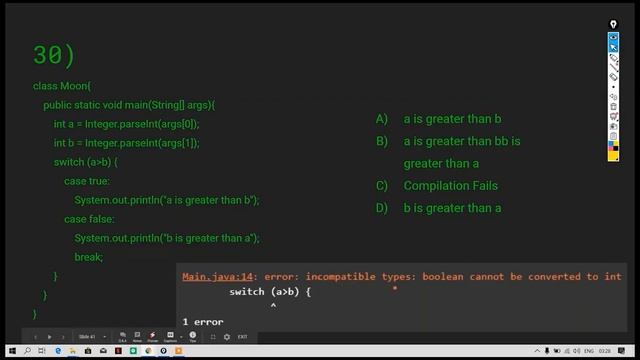Click the taskbar search magnifier icon
This screenshot has height=360, width=640.
[x=27, y=351]
